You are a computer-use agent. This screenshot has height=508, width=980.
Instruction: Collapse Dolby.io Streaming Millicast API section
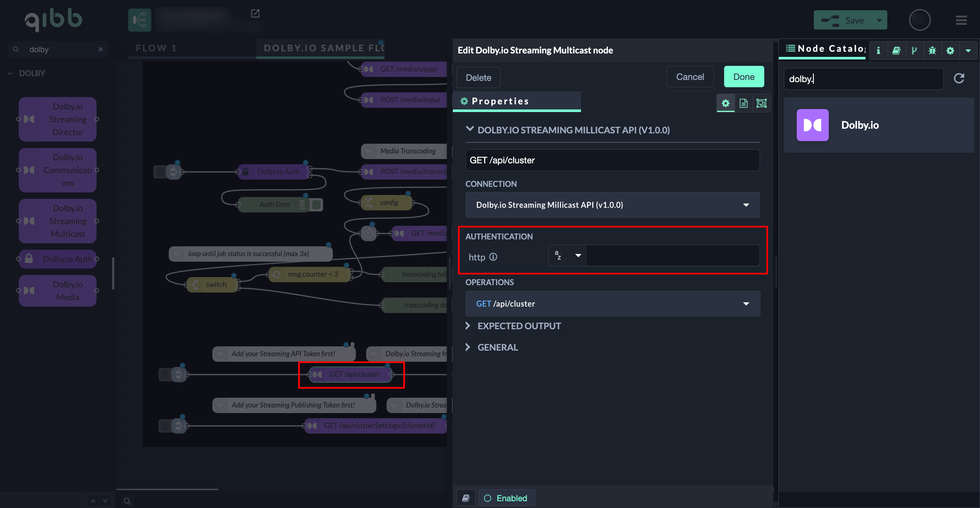coord(470,129)
